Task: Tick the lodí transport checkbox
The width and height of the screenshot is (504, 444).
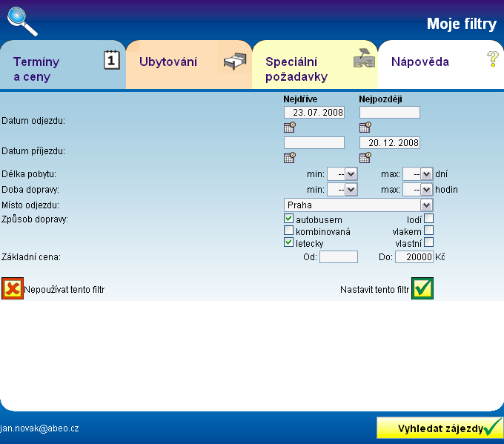Action: point(428,219)
